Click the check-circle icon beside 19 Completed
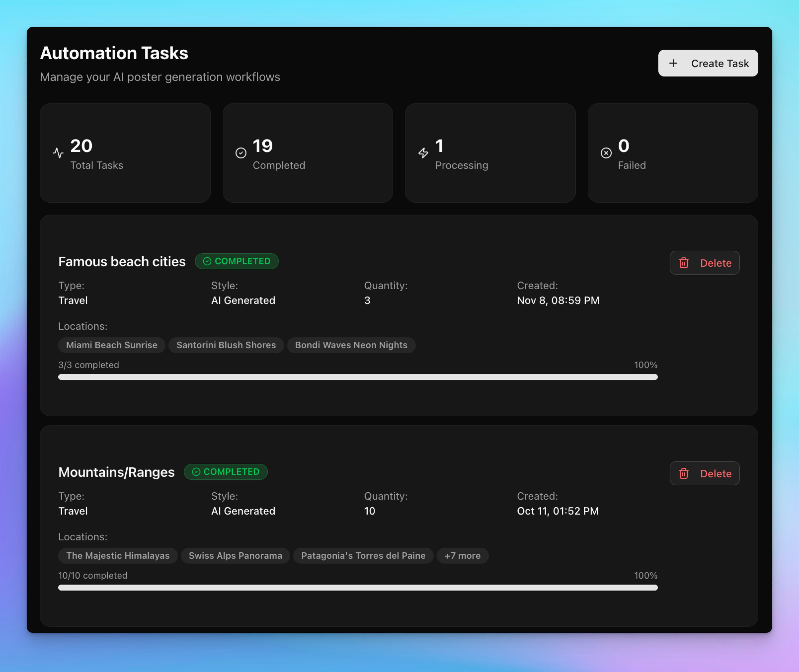The width and height of the screenshot is (799, 672). (x=241, y=152)
